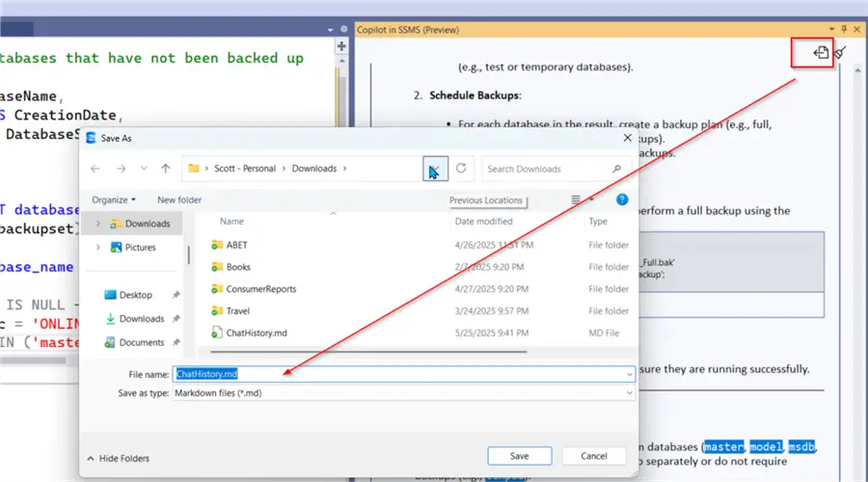Click Scott - Personal breadcrumb
Viewport: 868px width, 482px height.
[x=245, y=169]
